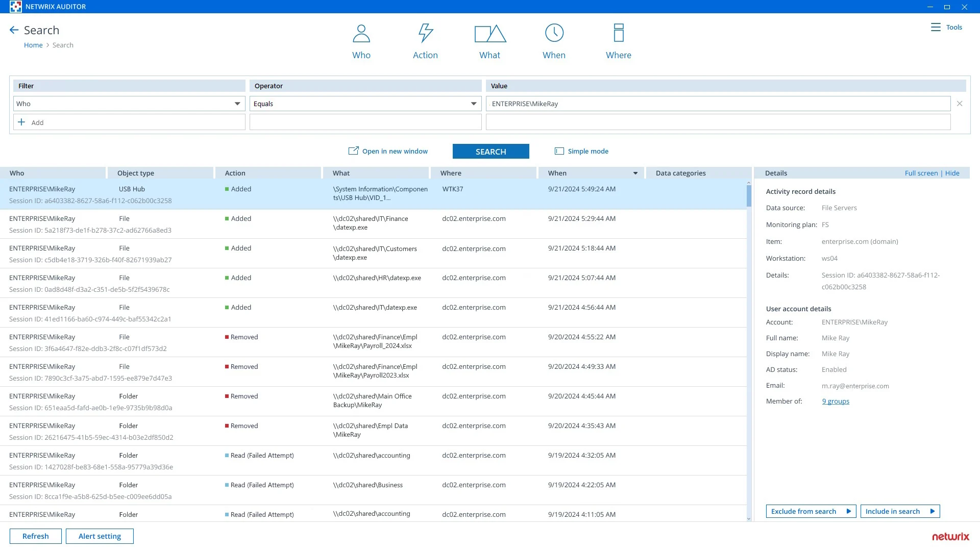Click the Refresh button
The image size is (980, 551).
coord(36,536)
